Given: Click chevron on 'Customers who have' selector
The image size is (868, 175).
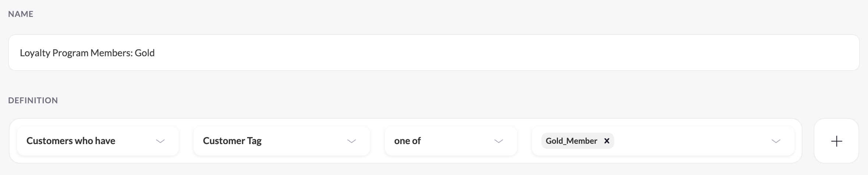Looking at the screenshot, I should point(160,141).
